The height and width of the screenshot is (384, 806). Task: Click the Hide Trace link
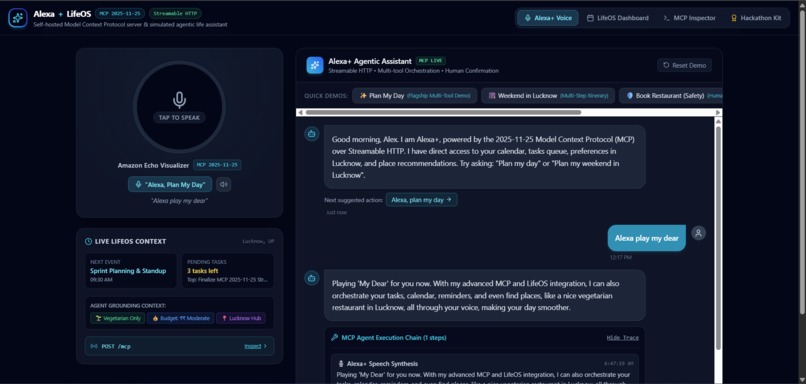pos(622,338)
